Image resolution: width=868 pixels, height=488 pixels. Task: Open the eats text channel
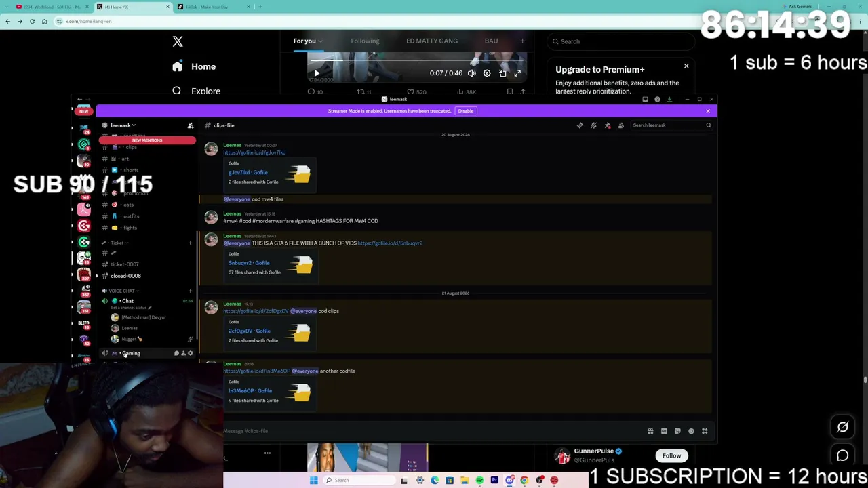[146, 205]
